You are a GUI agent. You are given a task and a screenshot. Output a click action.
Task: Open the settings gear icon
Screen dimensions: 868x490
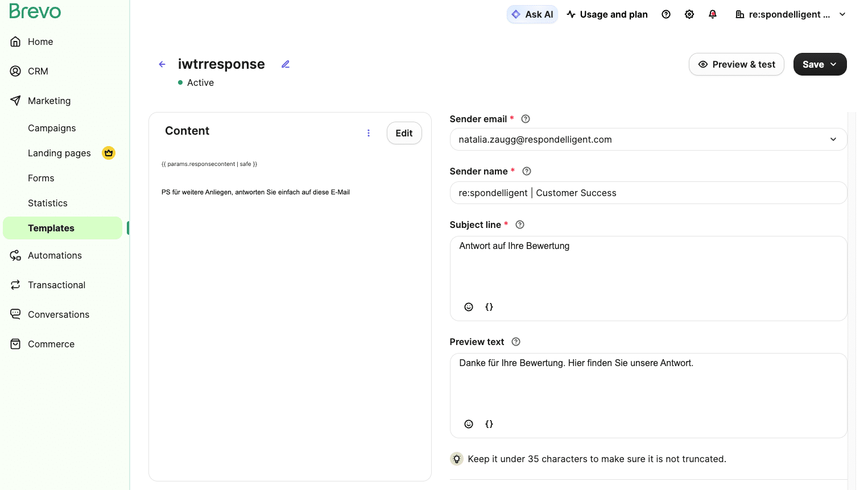pyautogui.click(x=689, y=14)
